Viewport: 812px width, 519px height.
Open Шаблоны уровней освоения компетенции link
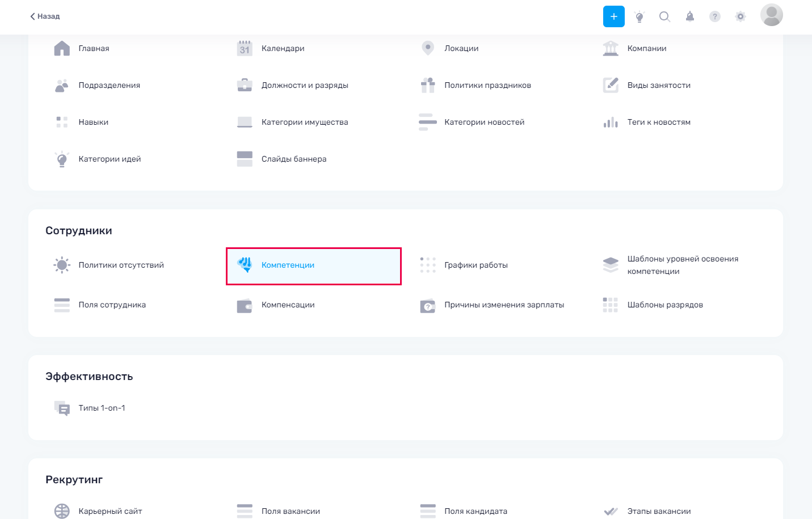pos(683,265)
